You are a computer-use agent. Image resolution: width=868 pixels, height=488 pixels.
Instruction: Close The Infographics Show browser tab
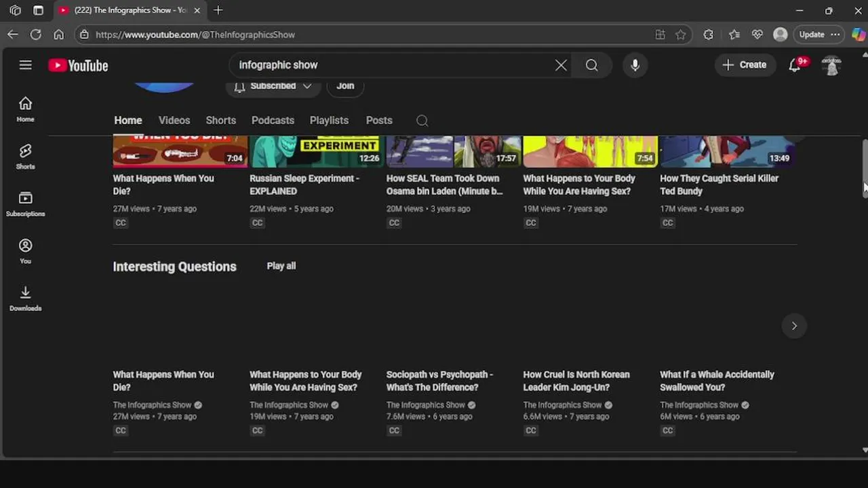197,11
